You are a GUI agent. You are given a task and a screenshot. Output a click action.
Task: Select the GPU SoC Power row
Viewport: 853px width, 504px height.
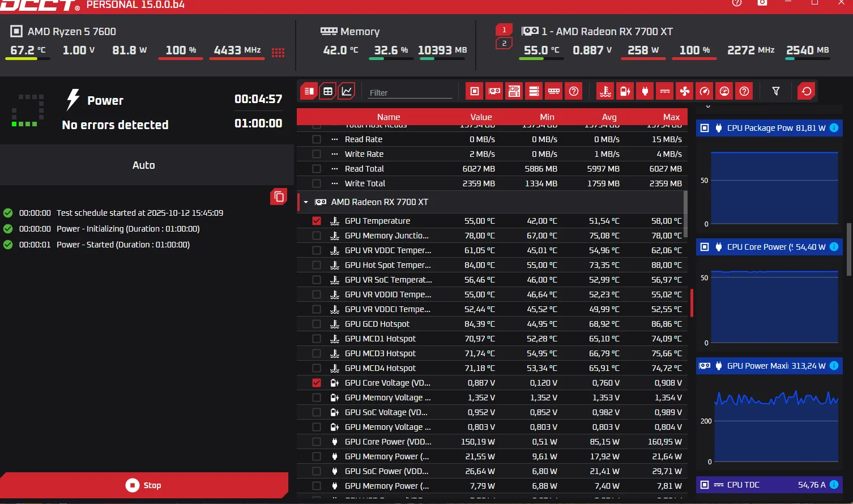(x=492, y=471)
